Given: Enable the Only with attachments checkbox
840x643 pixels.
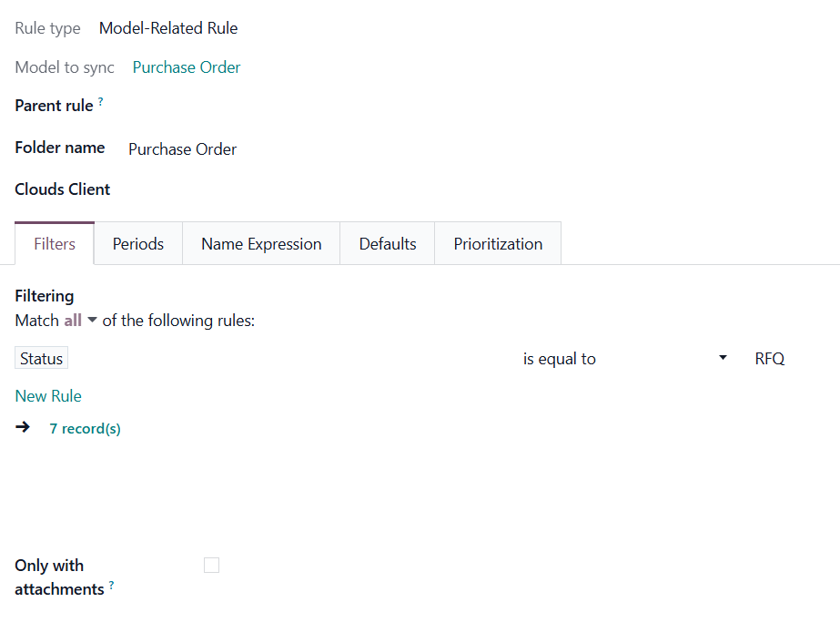Looking at the screenshot, I should [212, 566].
